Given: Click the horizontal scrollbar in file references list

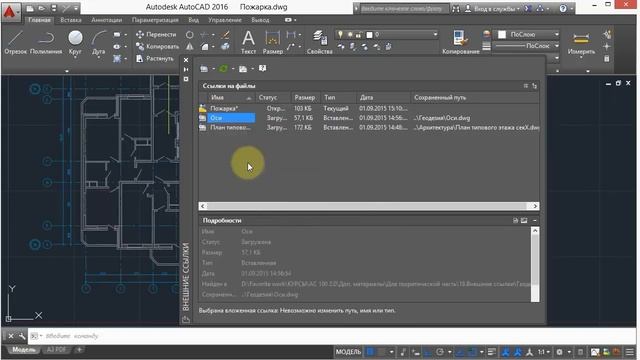Looking at the screenshot, I should point(369,206).
